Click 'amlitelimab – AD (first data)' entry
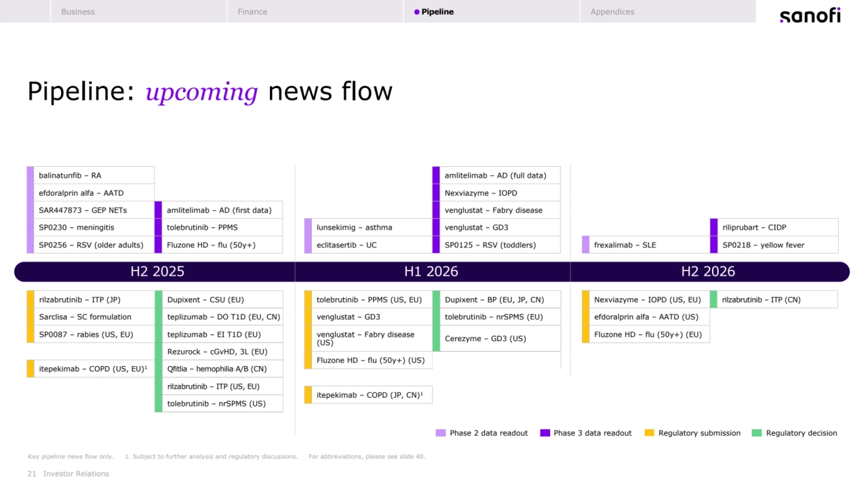The height and width of the screenshot is (488, 868). pyautogui.click(x=218, y=210)
